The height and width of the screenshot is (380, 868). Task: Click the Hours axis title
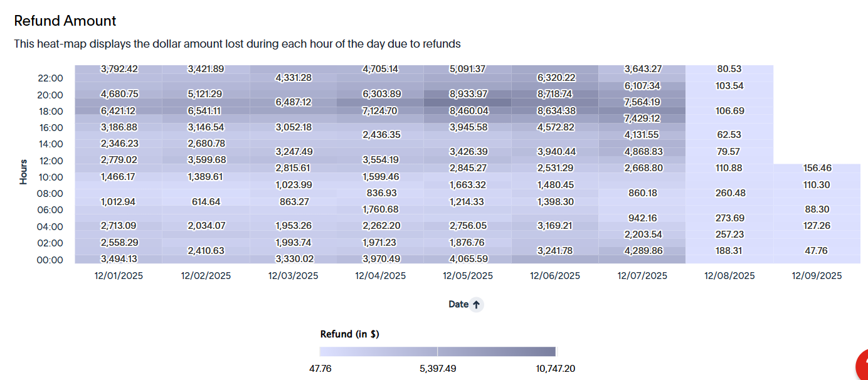[x=24, y=171]
